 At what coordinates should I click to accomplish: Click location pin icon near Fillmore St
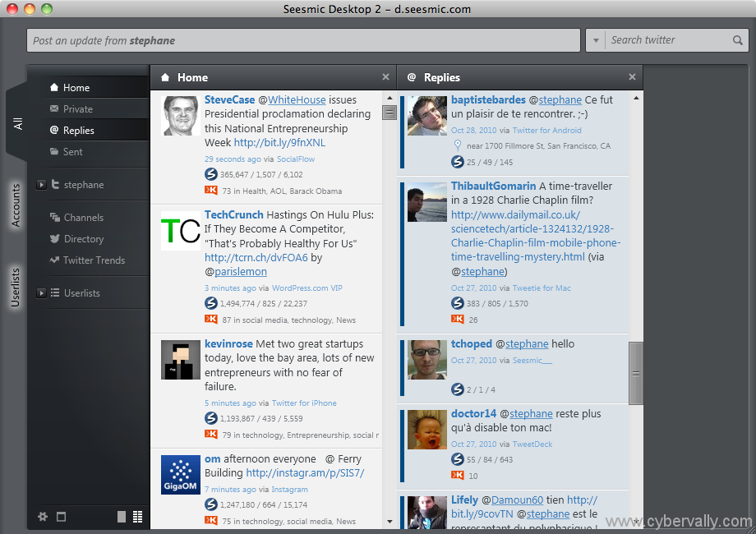458,145
